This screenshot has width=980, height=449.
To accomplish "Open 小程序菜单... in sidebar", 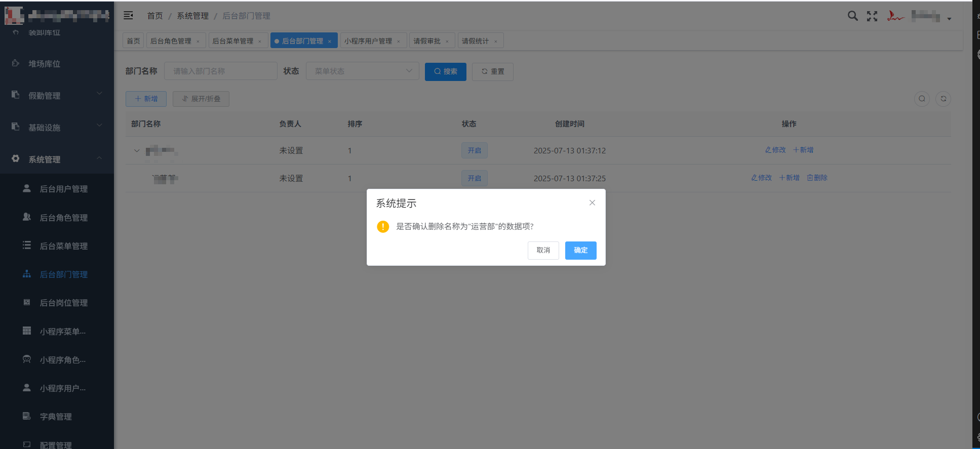I will [x=57, y=332].
